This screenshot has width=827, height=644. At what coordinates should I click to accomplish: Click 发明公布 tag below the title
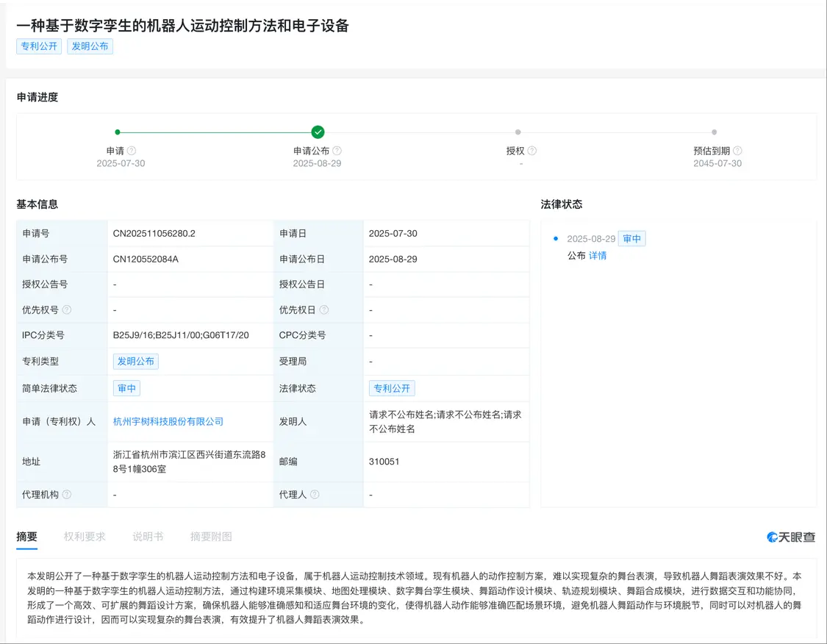point(90,46)
